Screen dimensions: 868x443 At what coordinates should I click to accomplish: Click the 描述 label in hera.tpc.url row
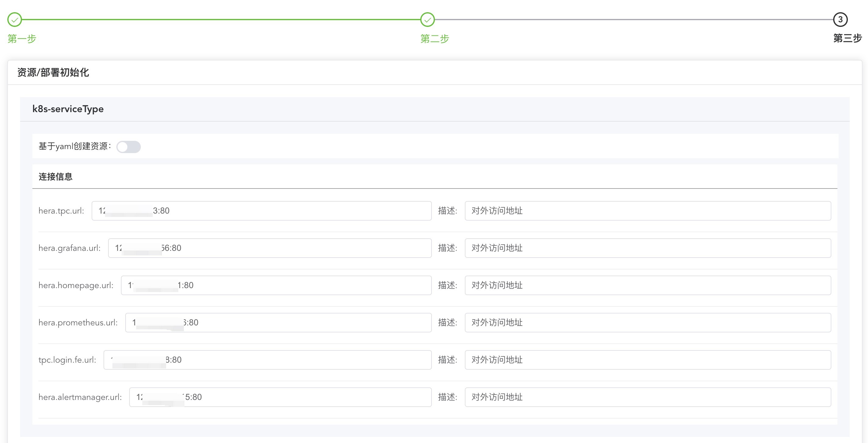(447, 211)
